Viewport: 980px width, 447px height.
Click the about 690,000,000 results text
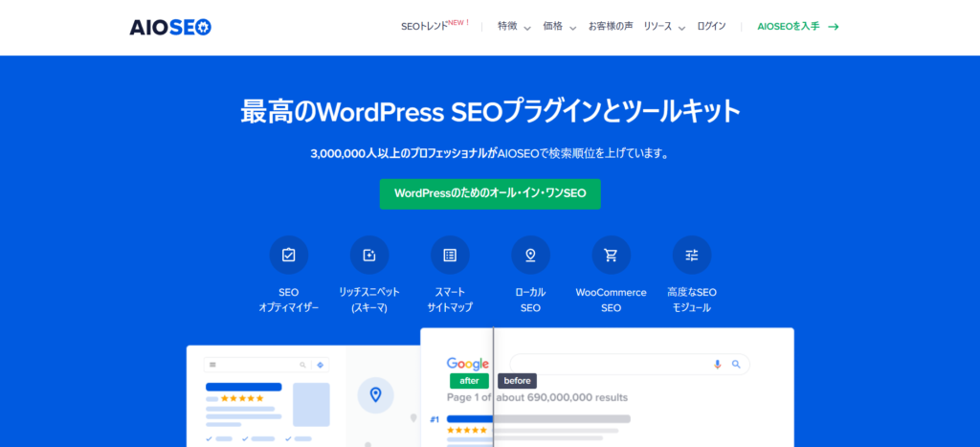pyautogui.click(x=562, y=397)
